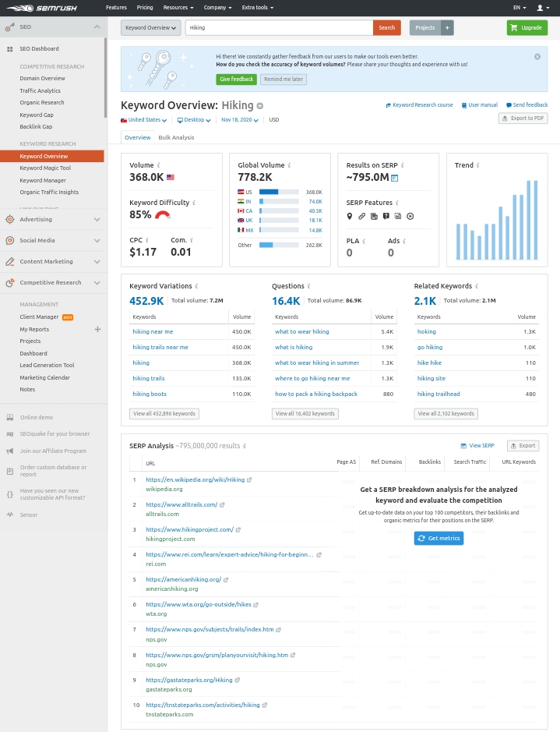
Task: Open the Resources menu
Action: pos(178,8)
